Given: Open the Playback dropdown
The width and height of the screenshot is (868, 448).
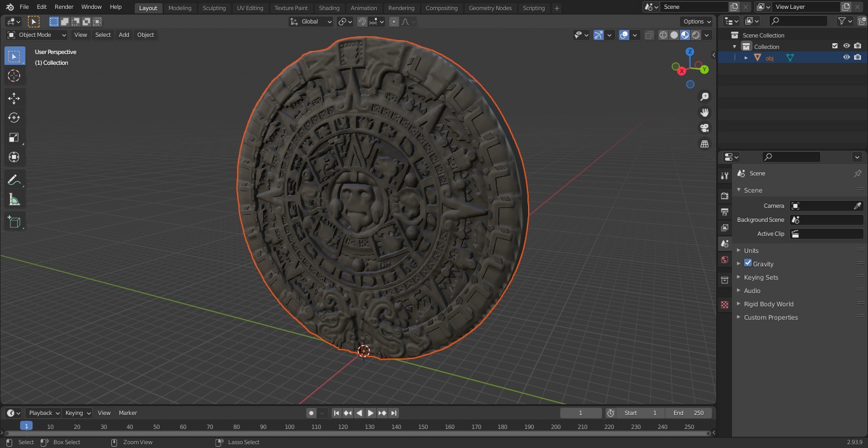Looking at the screenshot, I should [43, 413].
